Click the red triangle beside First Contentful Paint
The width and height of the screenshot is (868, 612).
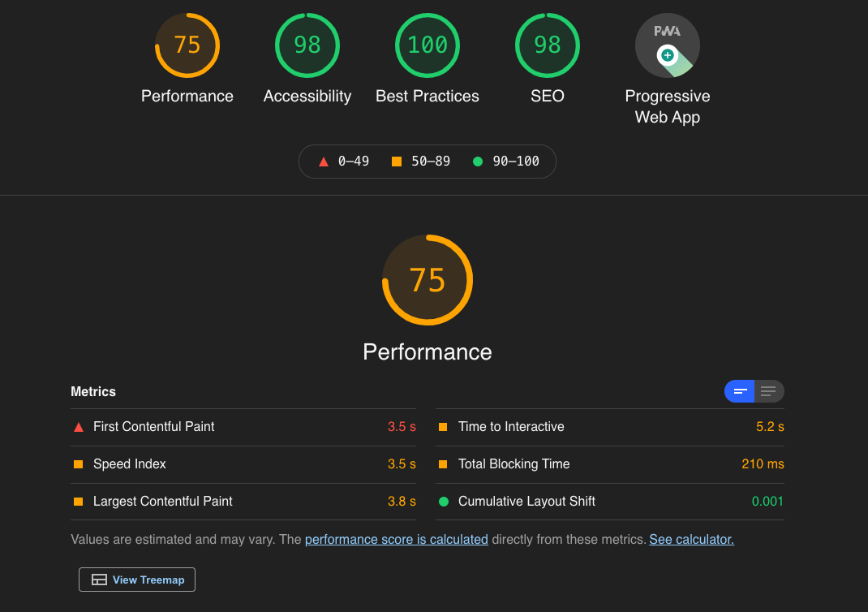pyautogui.click(x=79, y=427)
